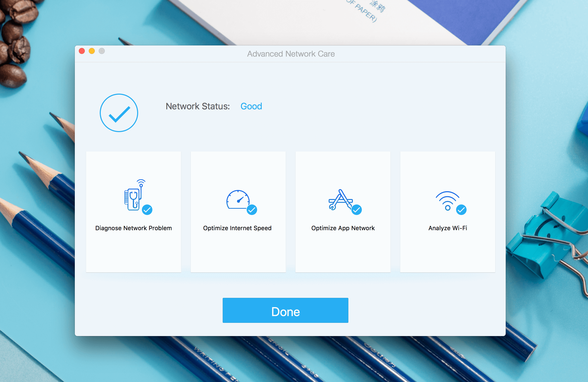Select the Analyze Wi-Fi label
Viewport: 588px width, 382px height.
coord(448,228)
